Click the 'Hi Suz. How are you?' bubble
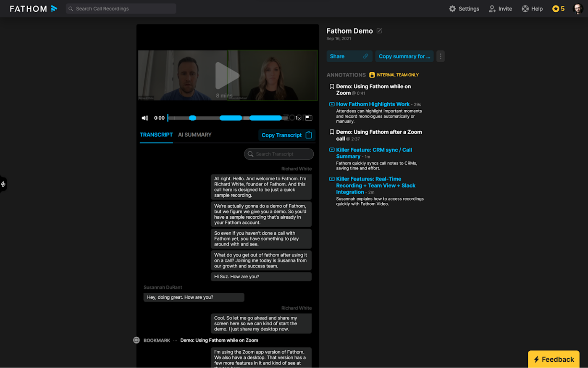588x368 pixels. (x=261, y=277)
